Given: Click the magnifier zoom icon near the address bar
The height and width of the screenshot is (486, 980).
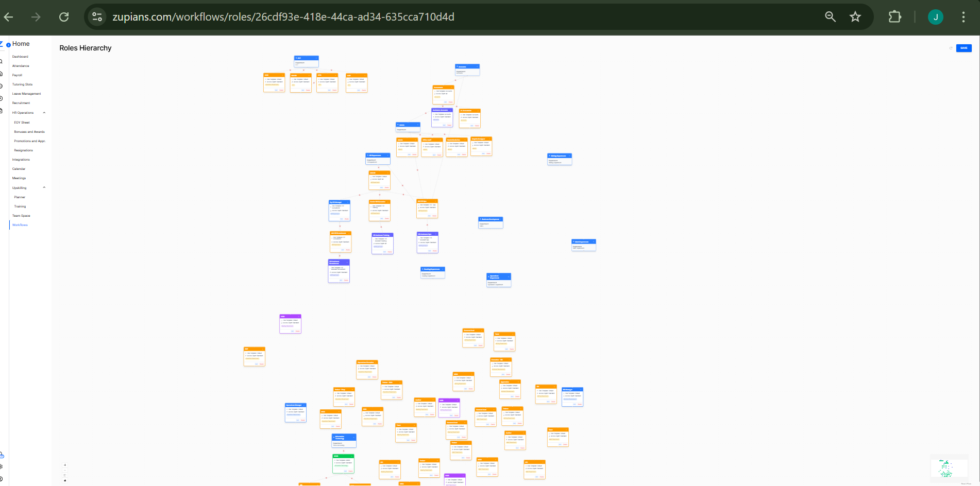Looking at the screenshot, I should [x=831, y=16].
